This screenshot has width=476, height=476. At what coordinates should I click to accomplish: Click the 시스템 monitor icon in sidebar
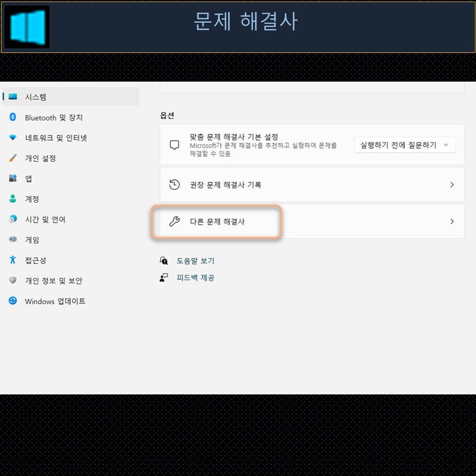click(x=13, y=97)
